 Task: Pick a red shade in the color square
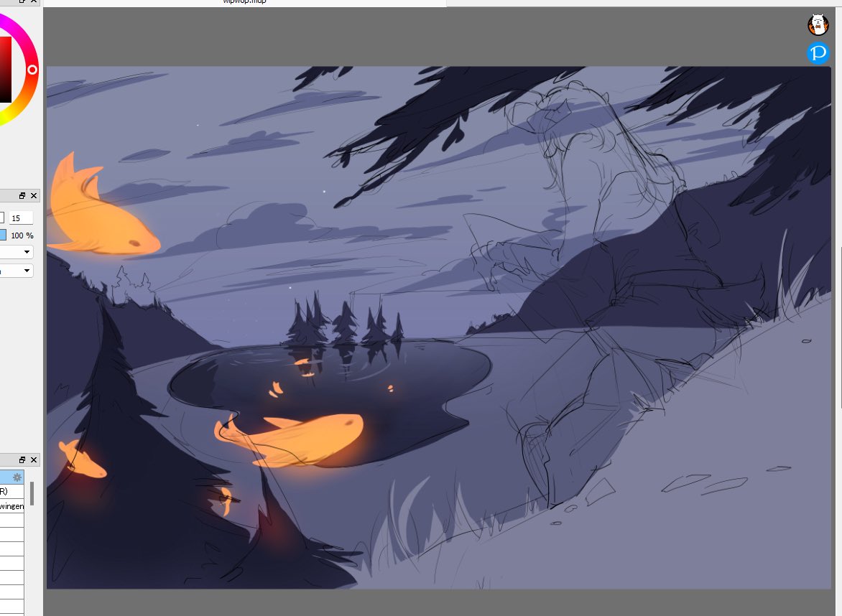pyautogui.click(x=5, y=70)
